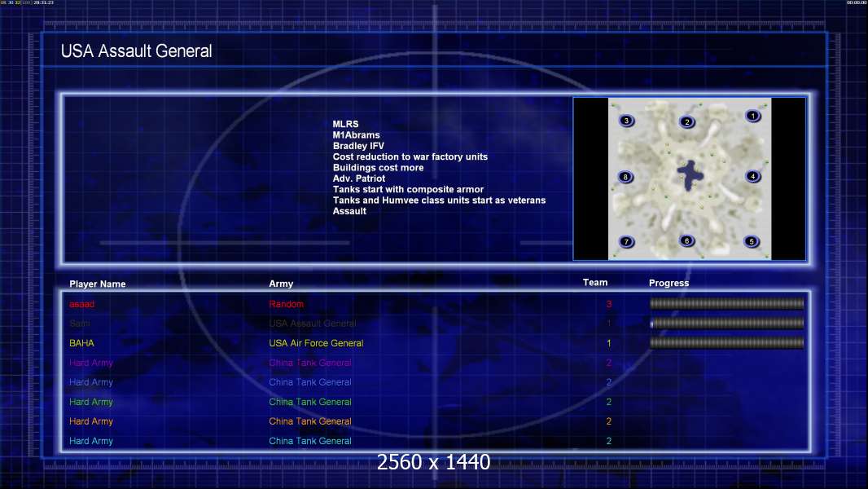Click the progress bar for player asaad
Screen dimensions: 868x489
pos(726,303)
